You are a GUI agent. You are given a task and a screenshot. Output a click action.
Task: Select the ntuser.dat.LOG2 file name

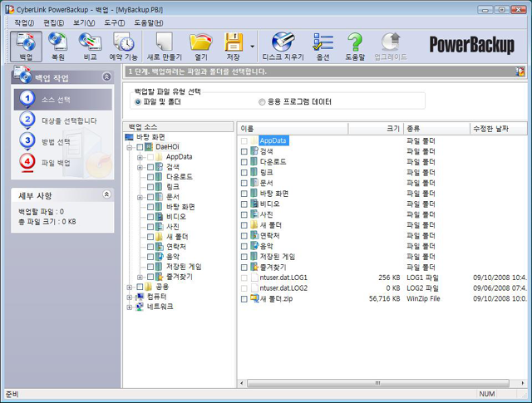coord(283,288)
